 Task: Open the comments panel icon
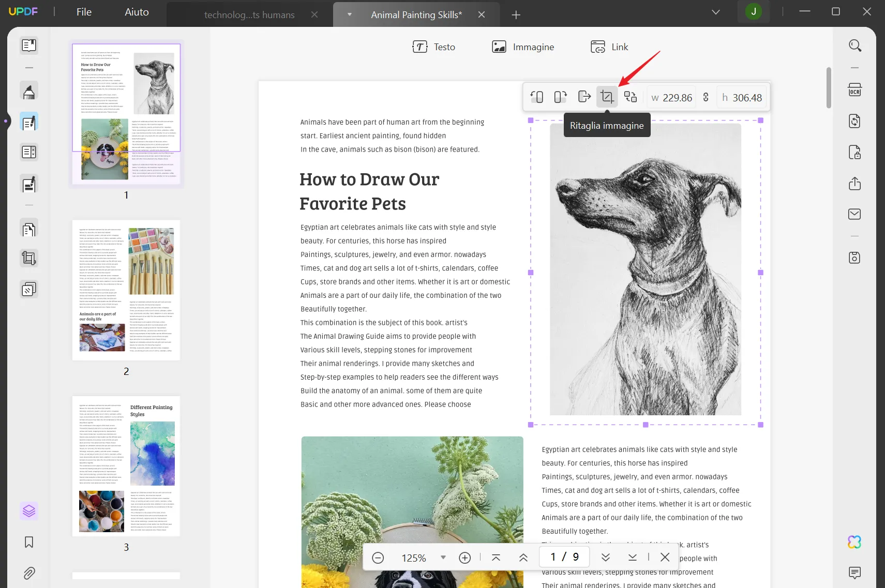[854, 572]
